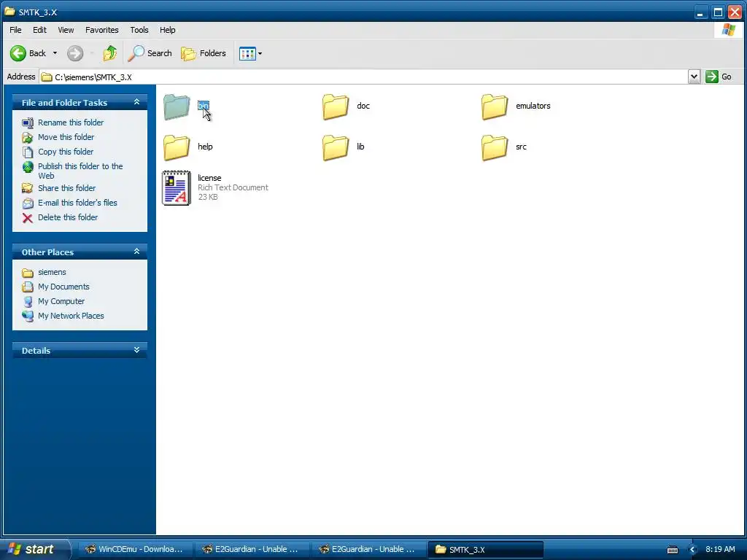The width and height of the screenshot is (747, 560).
Task: Open the View menu
Action: pos(66,30)
